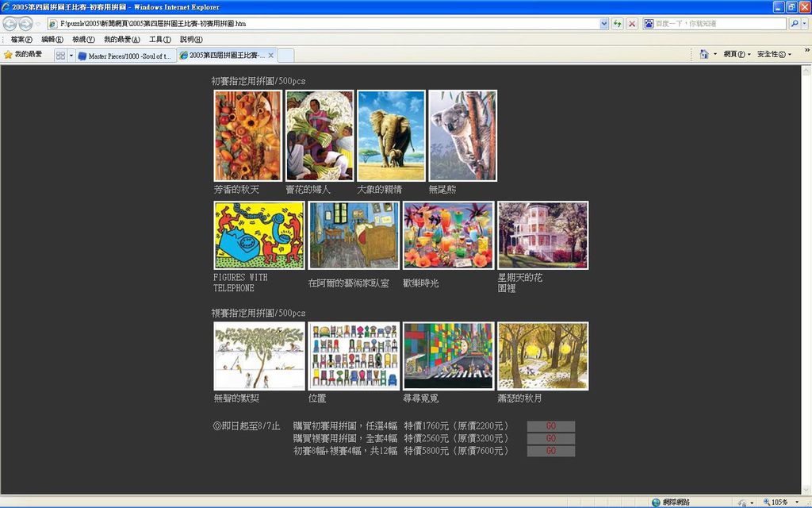Click the 初賽指定用拼圖/500pcs heading
Screen dimensions: 812x508
pyautogui.click(x=259, y=82)
